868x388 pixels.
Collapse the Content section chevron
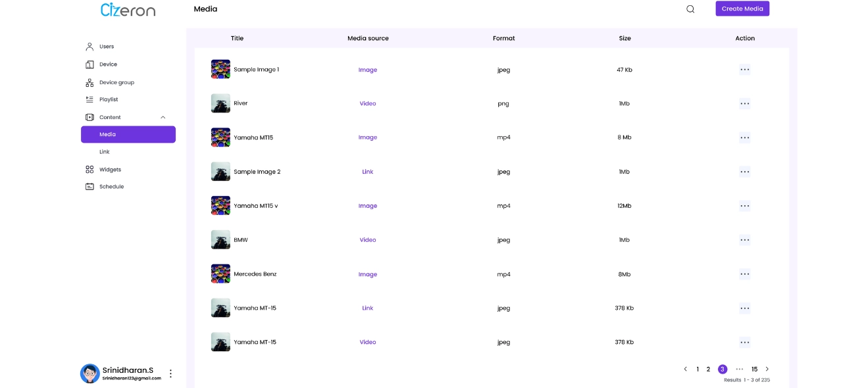point(163,117)
